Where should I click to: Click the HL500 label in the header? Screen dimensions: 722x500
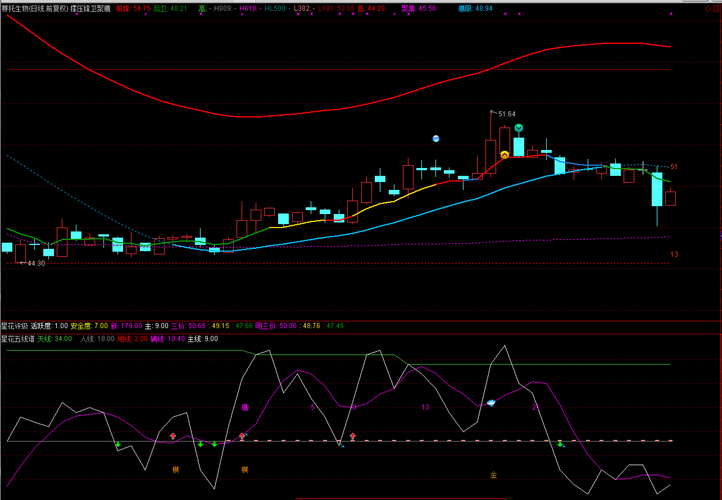point(276,9)
